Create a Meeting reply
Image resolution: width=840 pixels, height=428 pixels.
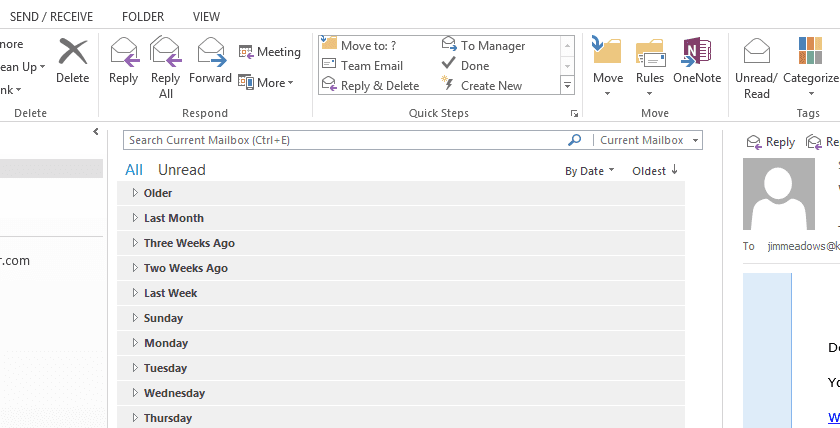click(269, 52)
